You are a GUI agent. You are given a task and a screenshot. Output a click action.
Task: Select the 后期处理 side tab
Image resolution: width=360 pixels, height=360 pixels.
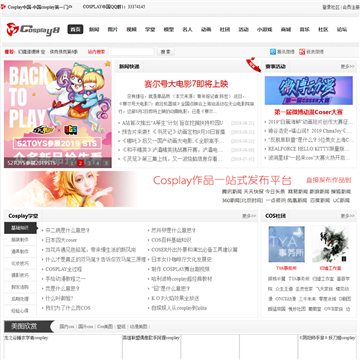coord(20,299)
